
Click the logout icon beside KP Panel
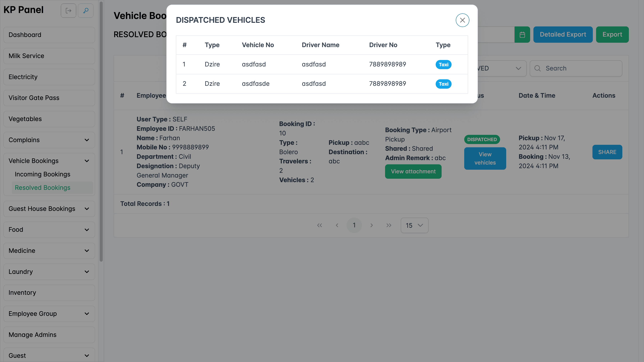point(68,11)
